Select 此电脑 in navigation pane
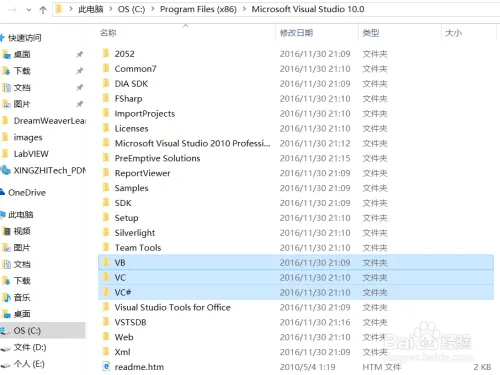Screen dimensions: 500x375 coord(21,214)
